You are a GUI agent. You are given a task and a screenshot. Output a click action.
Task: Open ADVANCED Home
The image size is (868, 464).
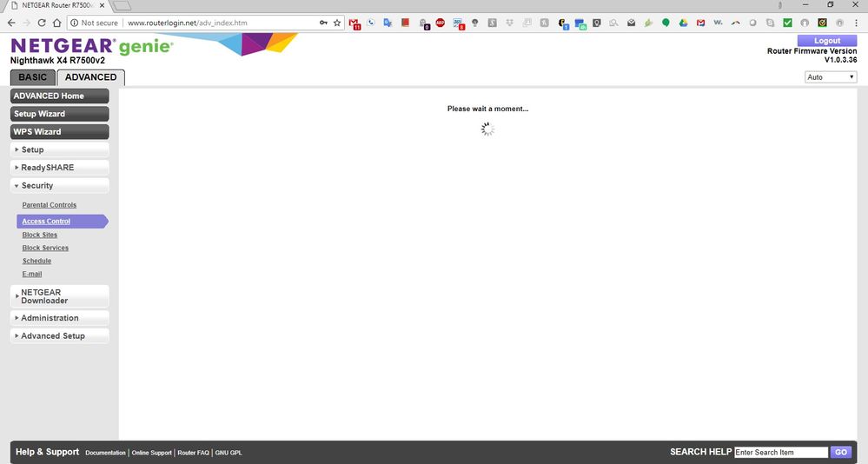(x=59, y=96)
